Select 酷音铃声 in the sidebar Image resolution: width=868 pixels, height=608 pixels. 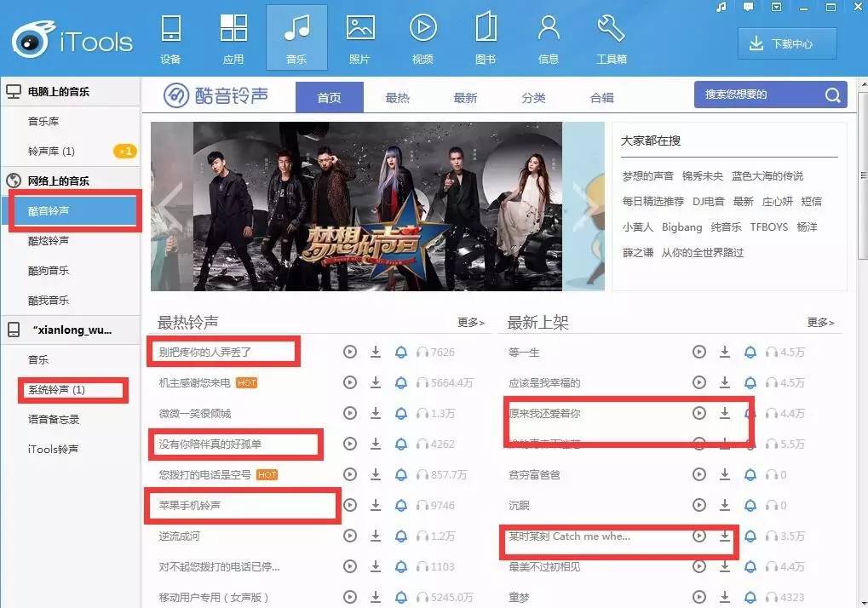click(71, 211)
